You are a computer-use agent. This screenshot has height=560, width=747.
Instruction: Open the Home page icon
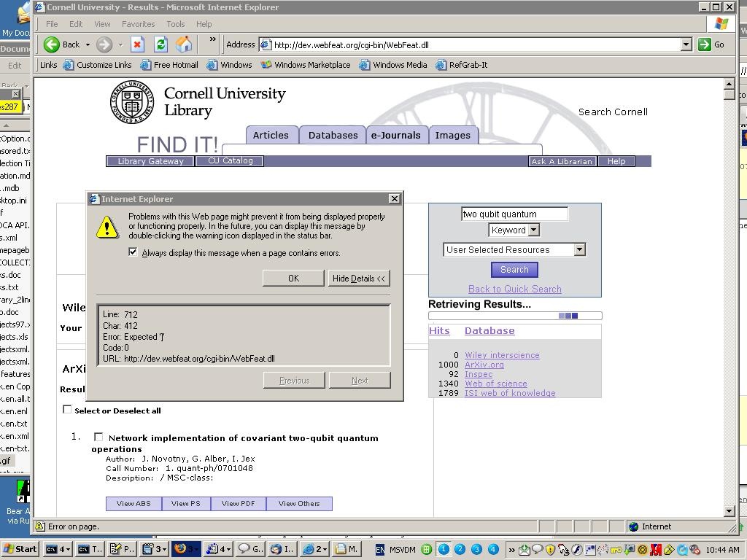tap(184, 44)
